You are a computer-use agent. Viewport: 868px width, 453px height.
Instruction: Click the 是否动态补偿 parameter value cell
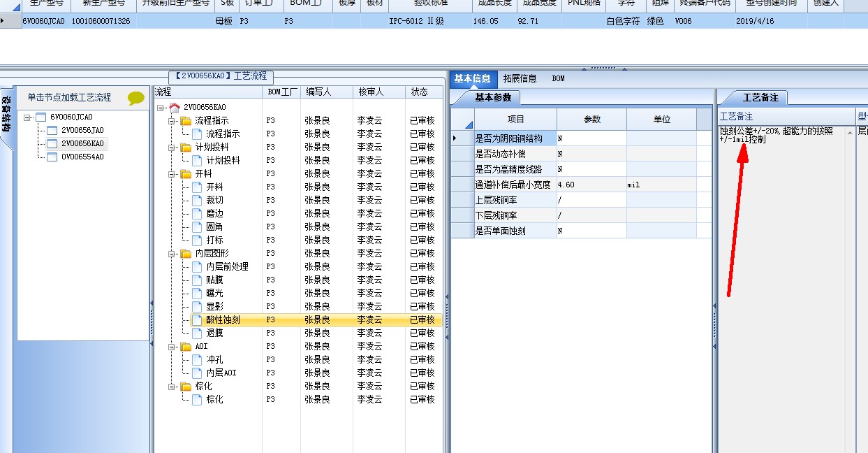(591, 154)
